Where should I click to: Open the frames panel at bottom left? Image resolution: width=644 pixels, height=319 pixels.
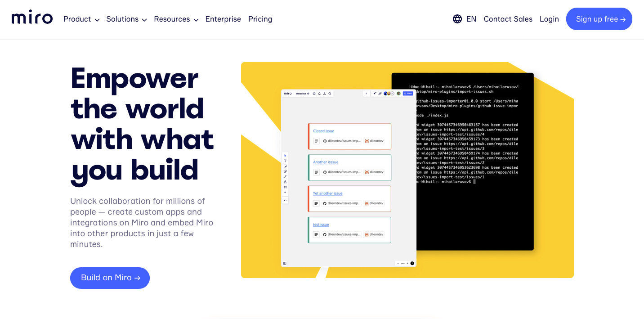coord(285,263)
